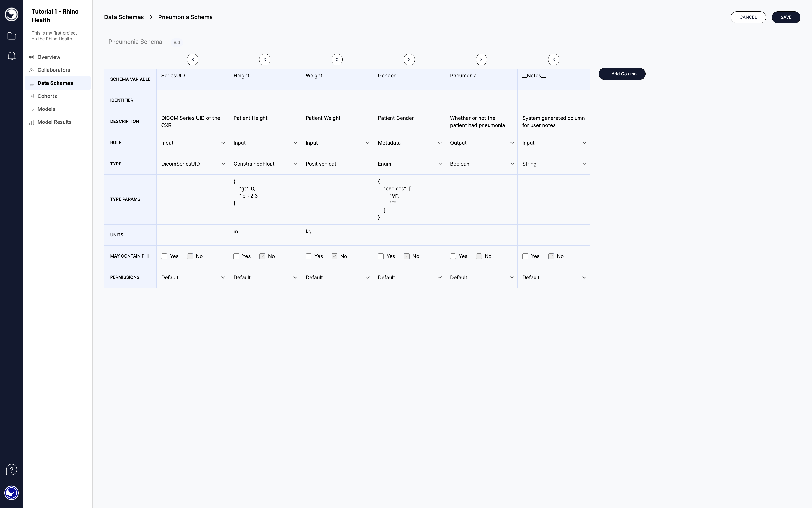Check Yes for Gender may contain PHI

381,256
